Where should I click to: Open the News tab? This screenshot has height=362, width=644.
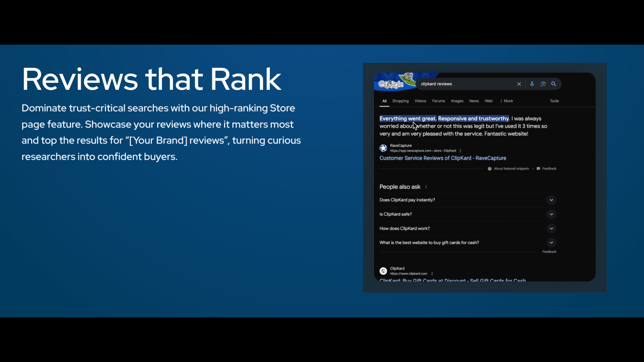click(474, 101)
